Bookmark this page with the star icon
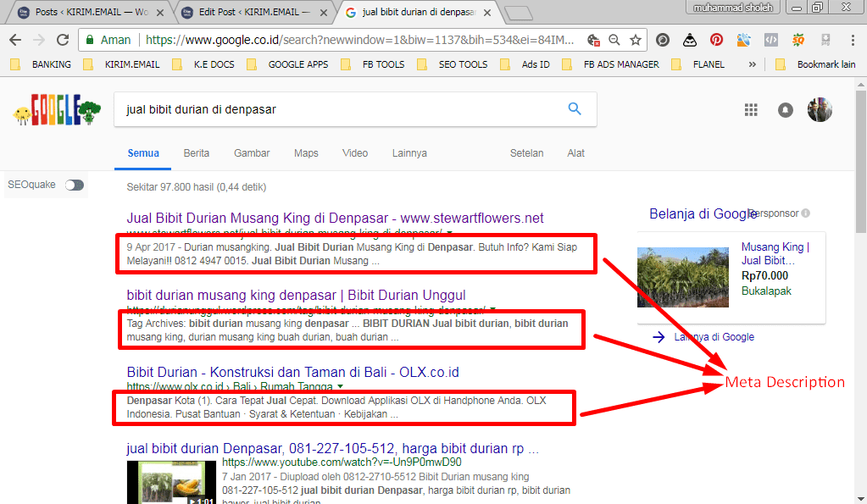The height and width of the screenshot is (504, 867). [x=636, y=40]
